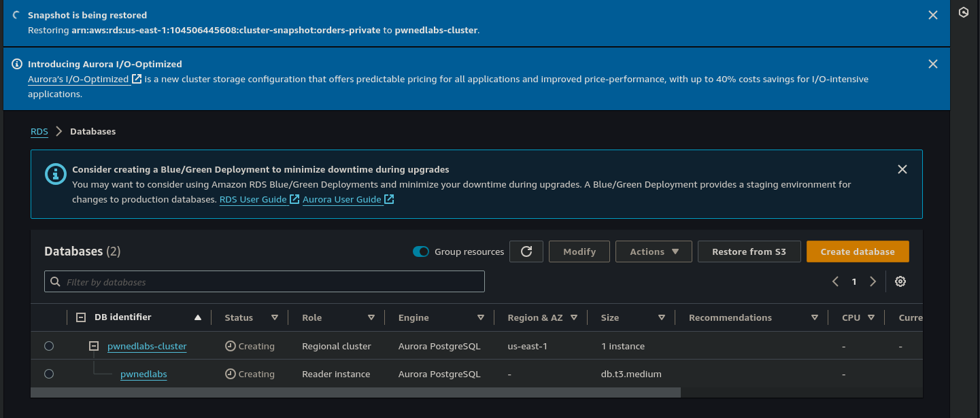
Task: Go to next page of databases
Action: (x=873, y=281)
